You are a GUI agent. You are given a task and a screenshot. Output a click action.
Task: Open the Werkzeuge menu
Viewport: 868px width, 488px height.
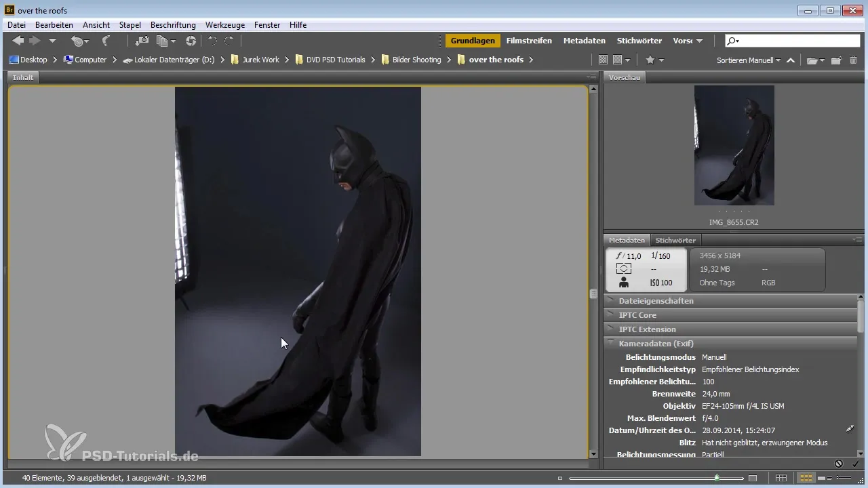(x=225, y=25)
